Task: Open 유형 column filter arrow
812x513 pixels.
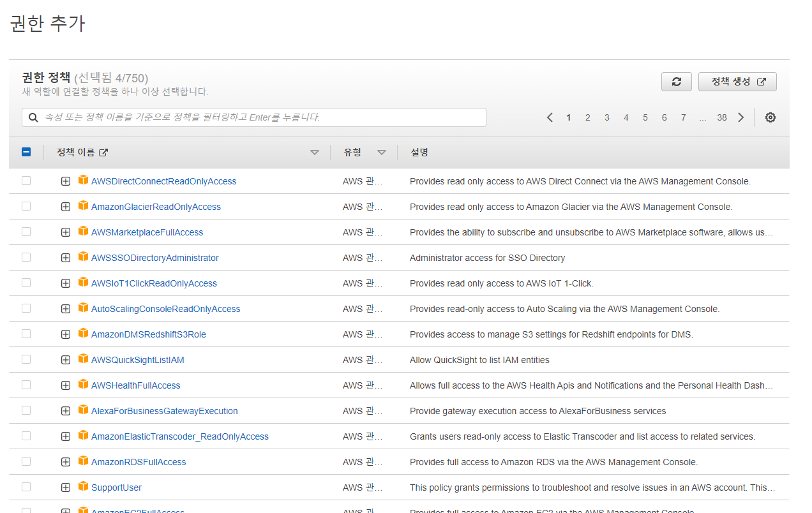Action: (382, 152)
